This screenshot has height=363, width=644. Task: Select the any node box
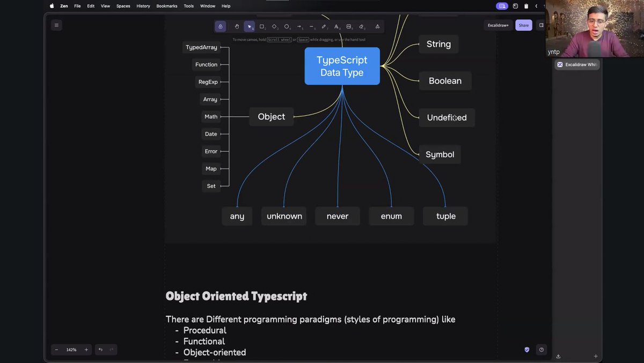(237, 216)
